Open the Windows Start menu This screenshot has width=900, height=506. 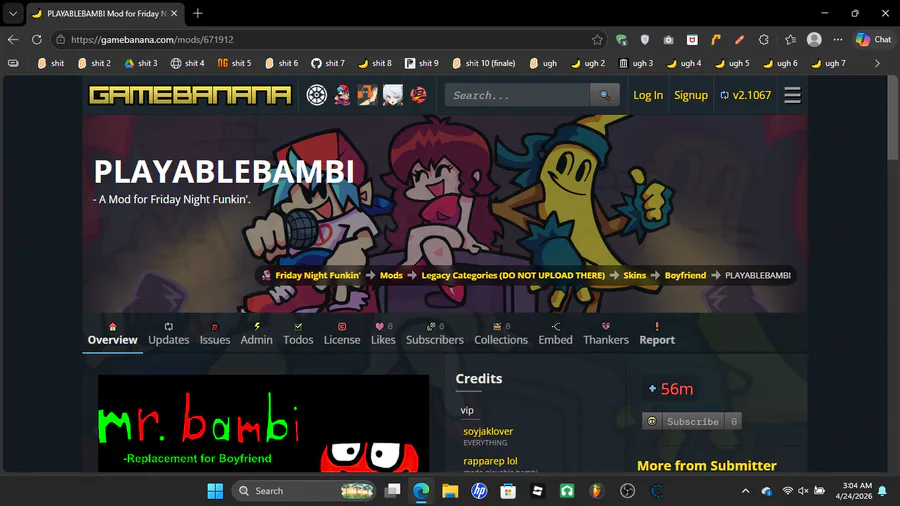pos(215,491)
